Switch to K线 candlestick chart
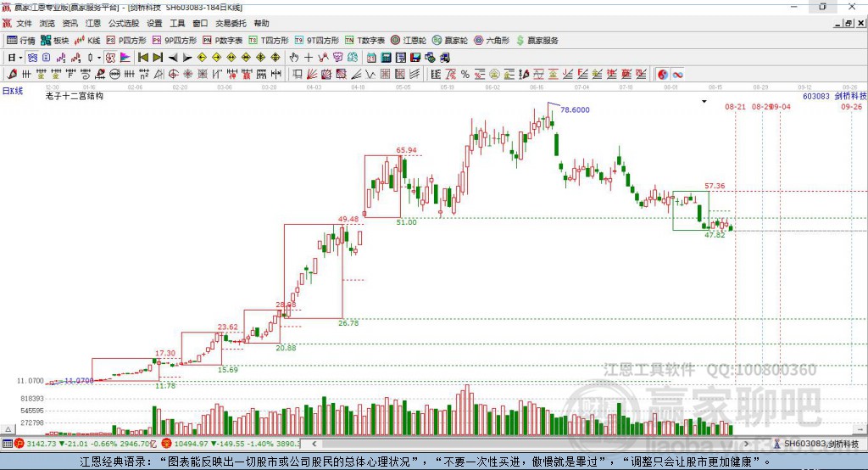Screen dimensions: 868x470 (x=87, y=41)
